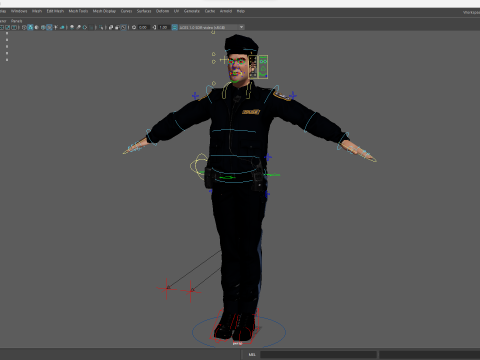480x360 pixels.
Task: Open the UV menu
Action: coord(176,11)
